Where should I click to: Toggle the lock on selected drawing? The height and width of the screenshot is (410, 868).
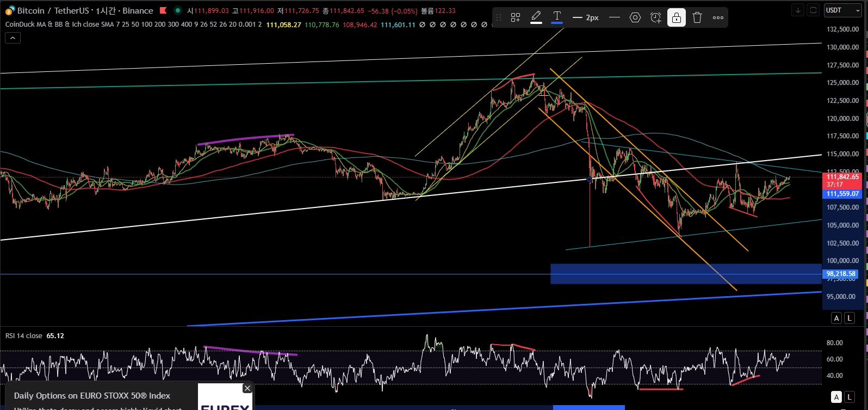[677, 17]
